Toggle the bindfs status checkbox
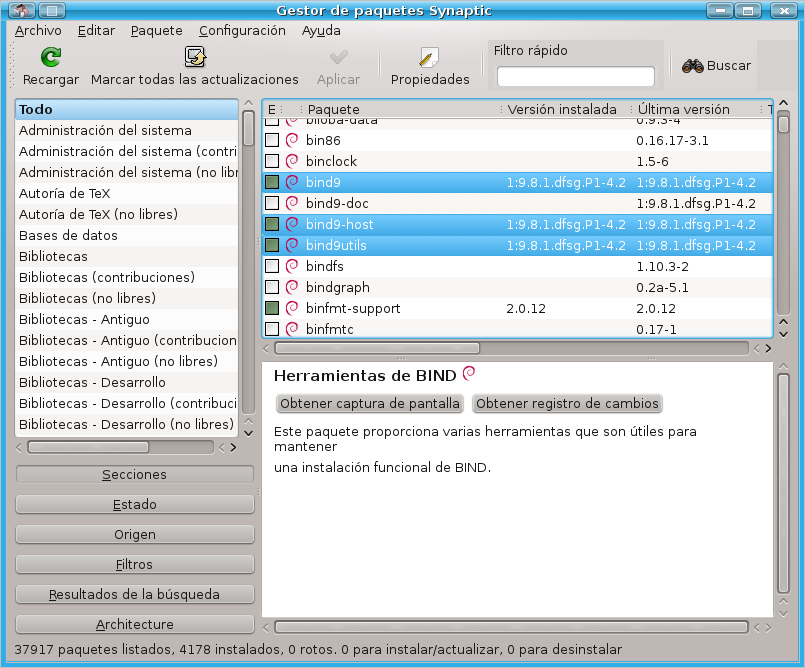Viewport: 805px width, 668px height. (272, 266)
